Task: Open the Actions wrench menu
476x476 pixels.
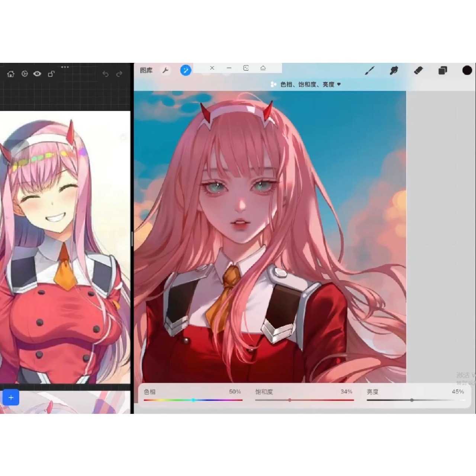Action: pos(165,70)
